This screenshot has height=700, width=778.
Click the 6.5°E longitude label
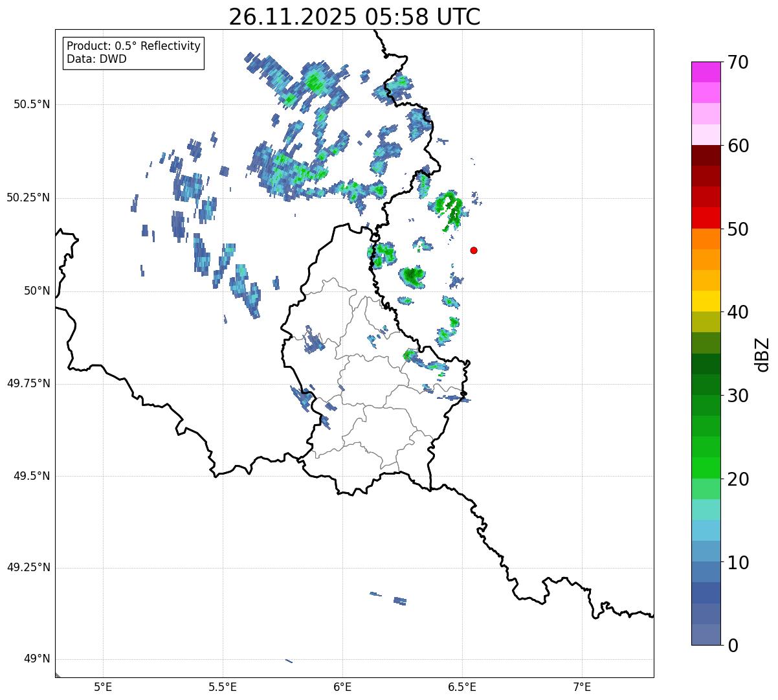point(462,686)
